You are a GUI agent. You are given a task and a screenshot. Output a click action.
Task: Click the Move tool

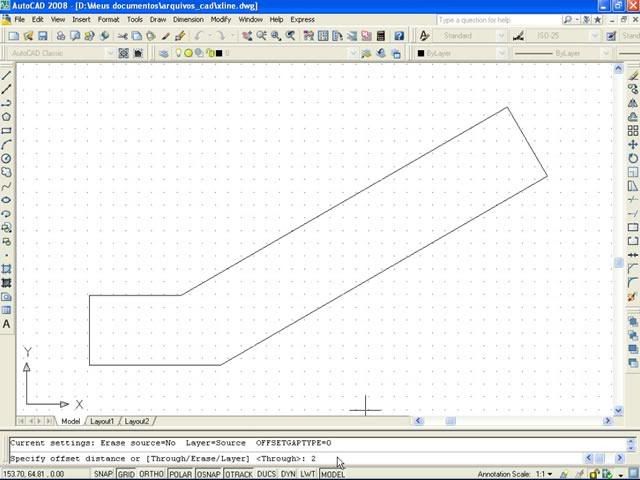coord(633,144)
